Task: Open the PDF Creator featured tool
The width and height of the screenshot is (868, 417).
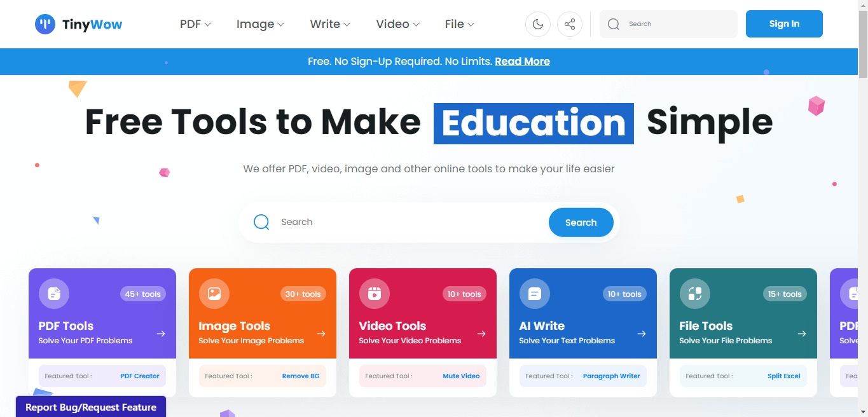Action: pos(140,376)
